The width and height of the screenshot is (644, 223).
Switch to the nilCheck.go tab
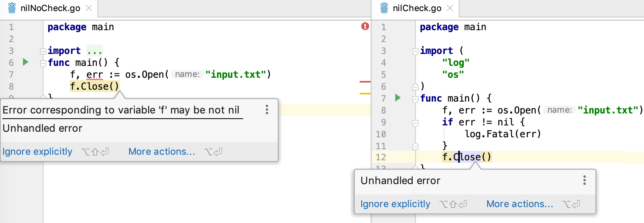[x=417, y=8]
